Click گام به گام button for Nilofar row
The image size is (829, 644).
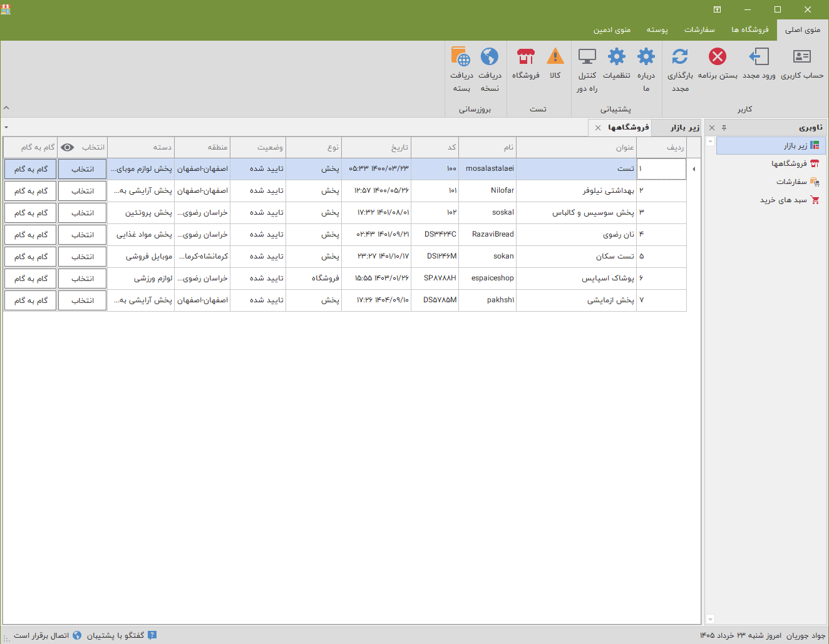click(31, 191)
